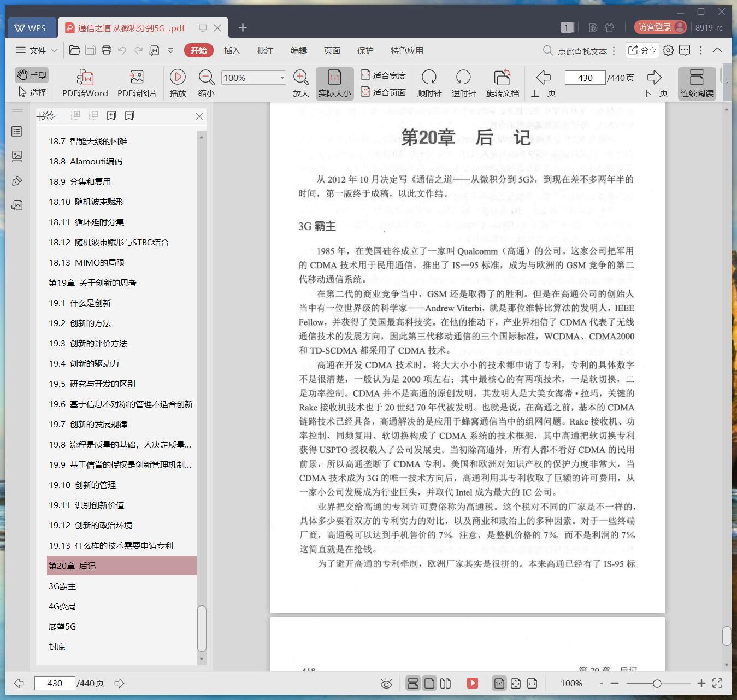
Task: Select bookmark 第19章 关于创新的思考
Action: 92,283
